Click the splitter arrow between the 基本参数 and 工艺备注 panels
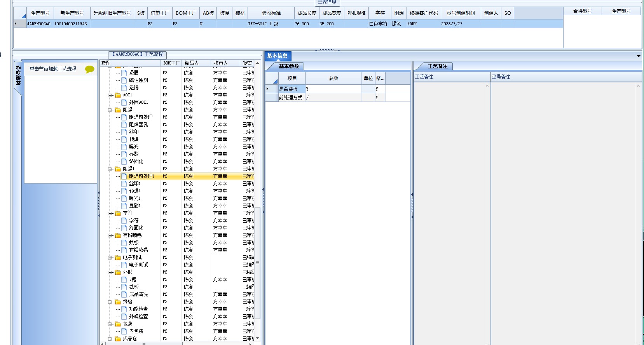The image size is (644, 345). pyautogui.click(x=412, y=194)
